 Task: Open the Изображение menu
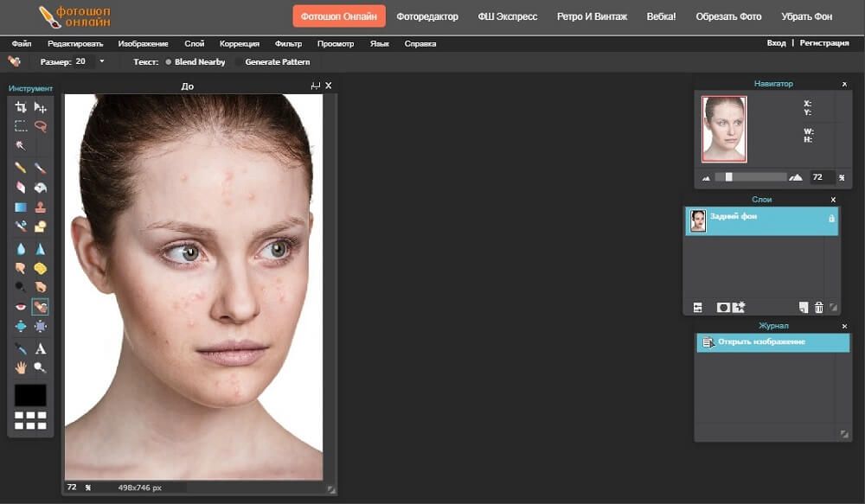click(144, 43)
